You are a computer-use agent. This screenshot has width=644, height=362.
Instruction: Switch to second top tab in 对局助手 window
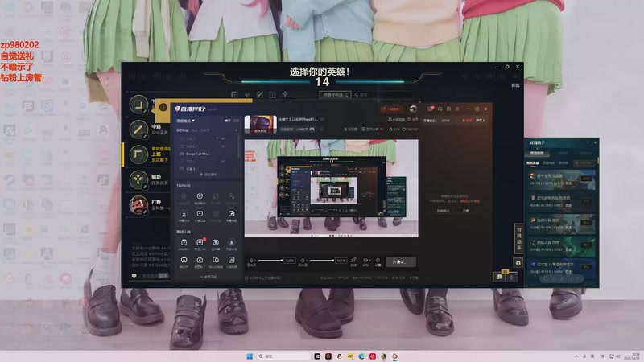(x=563, y=153)
